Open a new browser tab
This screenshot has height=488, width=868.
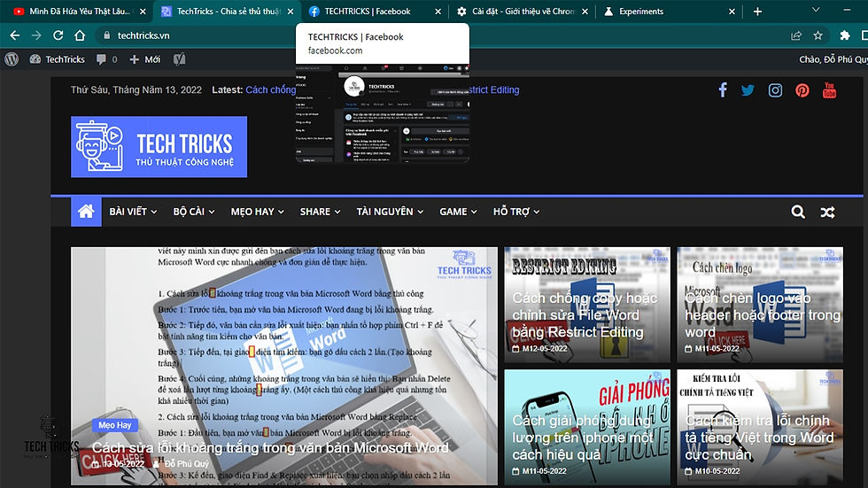pyautogui.click(x=757, y=11)
